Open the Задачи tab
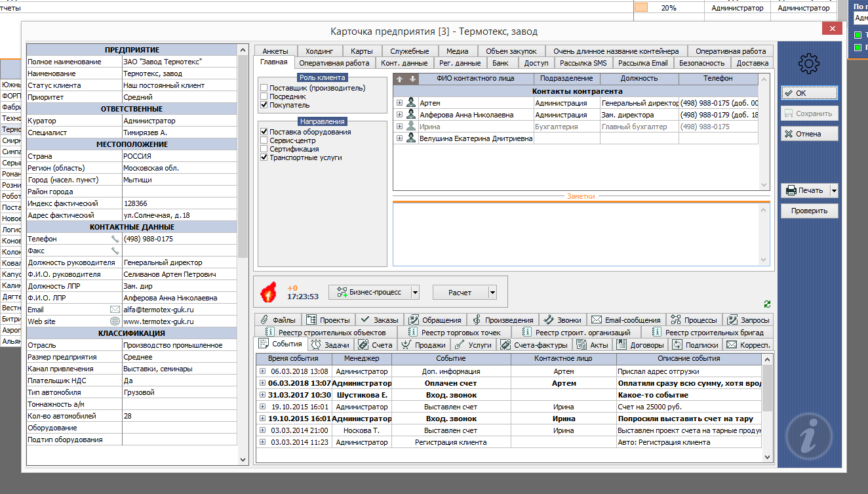 [x=331, y=344]
